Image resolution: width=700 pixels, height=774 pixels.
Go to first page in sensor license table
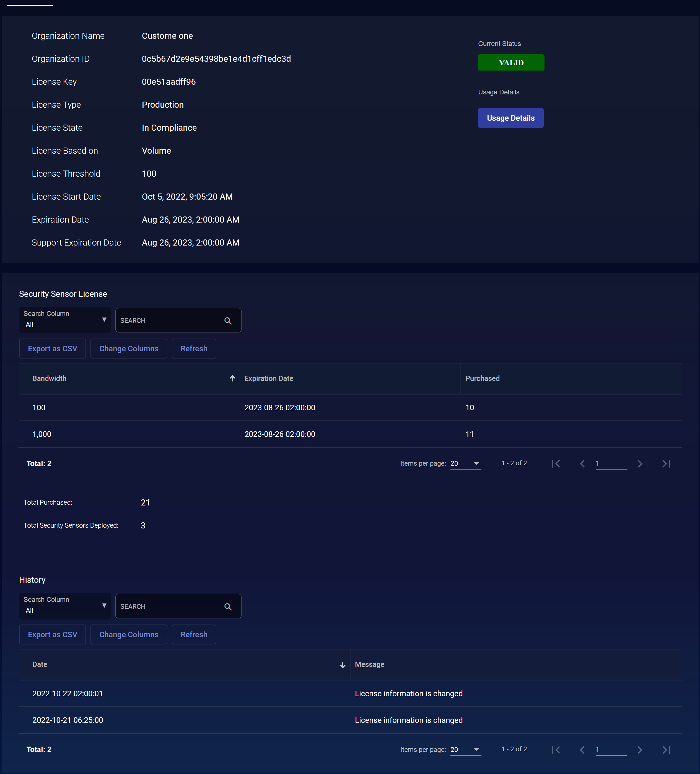(556, 464)
